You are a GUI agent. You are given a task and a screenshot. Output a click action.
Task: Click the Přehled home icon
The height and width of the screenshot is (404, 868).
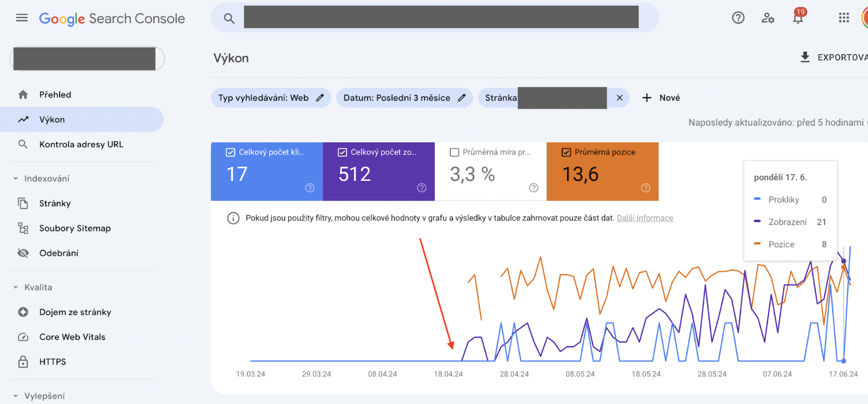point(23,95)
